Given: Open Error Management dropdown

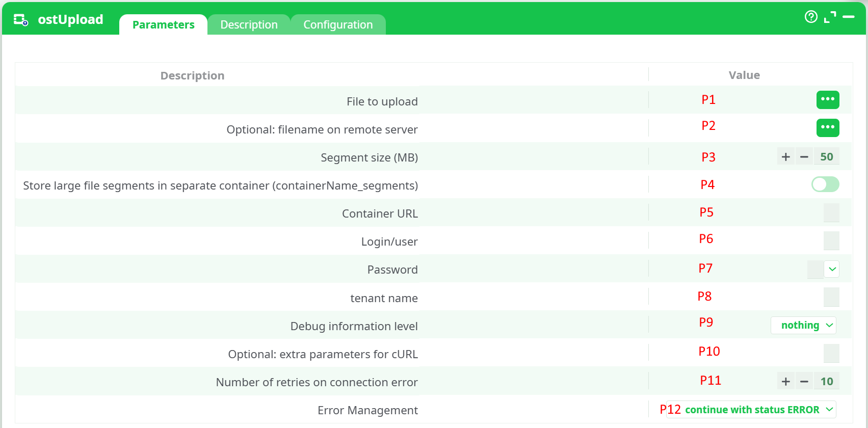Looking at the screenshot, I should point(751,410).
